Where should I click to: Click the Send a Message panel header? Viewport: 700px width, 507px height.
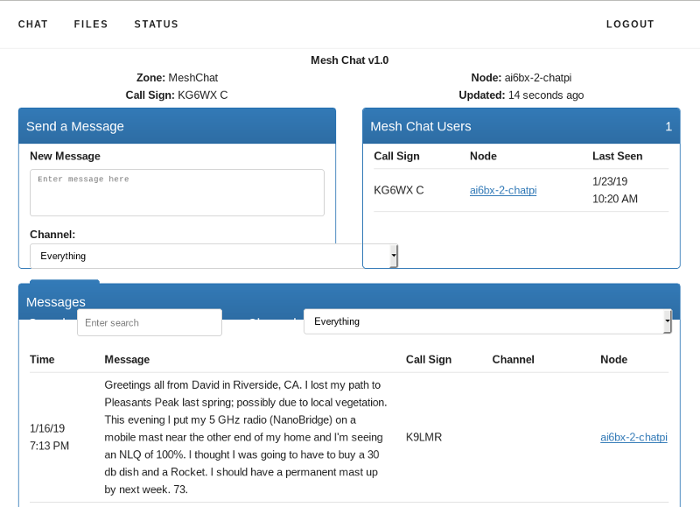(177, 126)
